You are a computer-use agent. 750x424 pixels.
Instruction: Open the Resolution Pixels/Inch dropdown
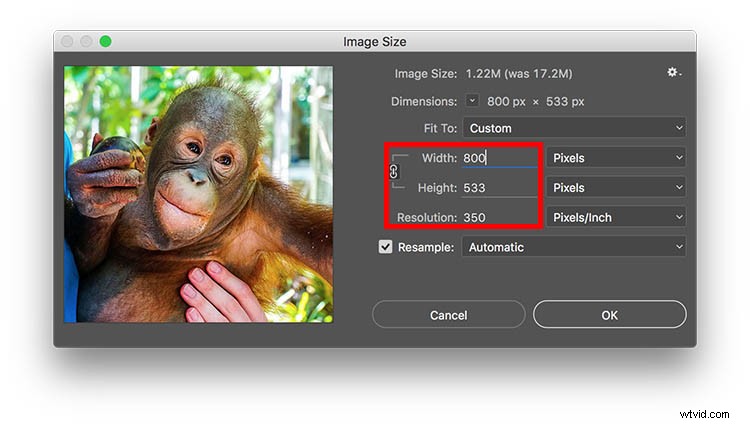pos(616,217)
